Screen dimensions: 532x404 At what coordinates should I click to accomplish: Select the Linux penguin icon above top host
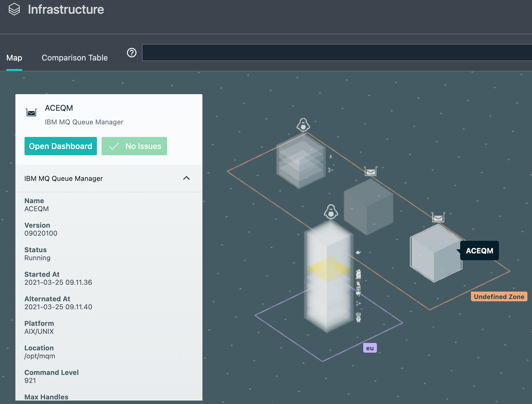click(303, 125)
